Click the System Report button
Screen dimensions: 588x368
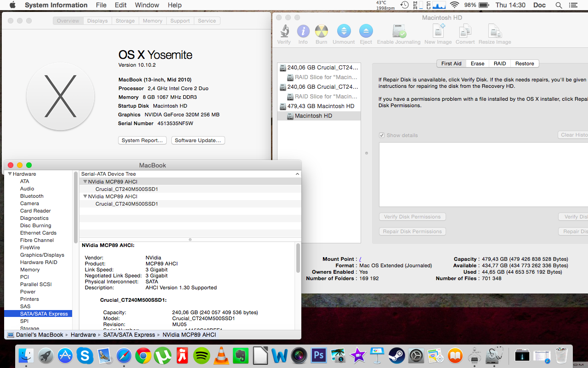[142, 140]
